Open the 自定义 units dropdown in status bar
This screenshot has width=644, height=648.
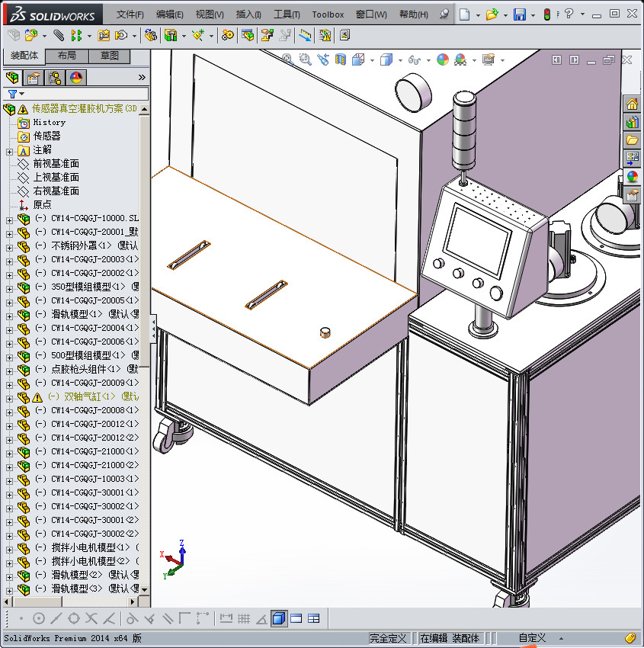click(561, 638)
